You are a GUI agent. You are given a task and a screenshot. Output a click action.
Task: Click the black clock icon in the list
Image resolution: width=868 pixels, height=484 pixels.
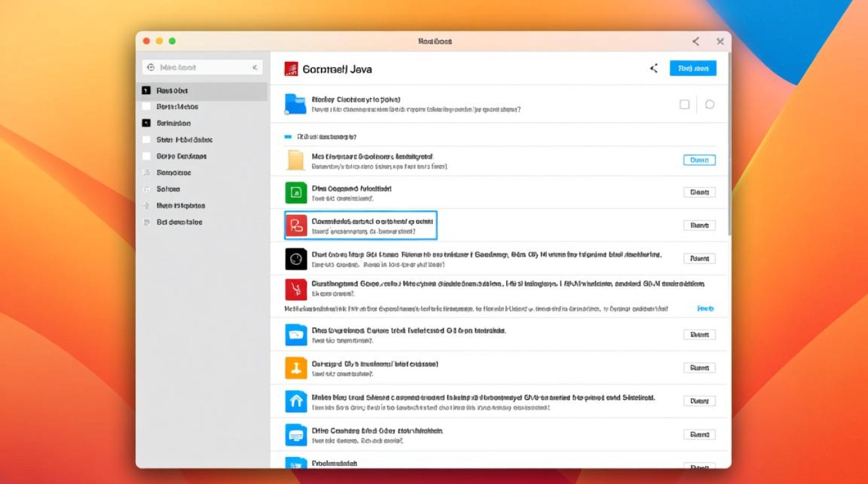tap(295, 259)
